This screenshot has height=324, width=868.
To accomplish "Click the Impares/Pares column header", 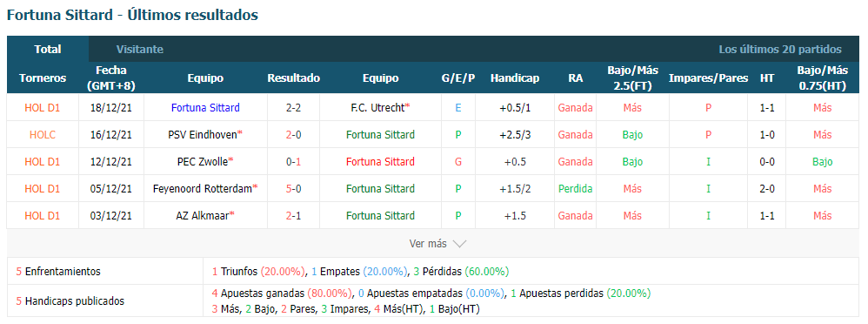I will coord(708,78).
